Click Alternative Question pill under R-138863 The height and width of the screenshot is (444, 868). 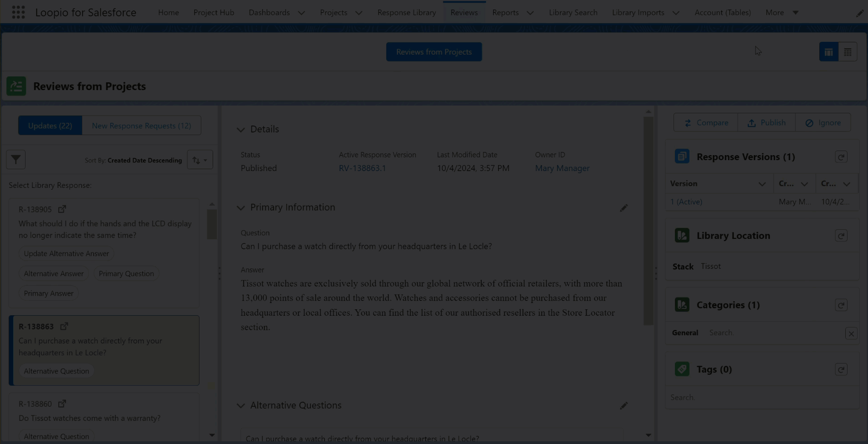(x=56, y=371)
